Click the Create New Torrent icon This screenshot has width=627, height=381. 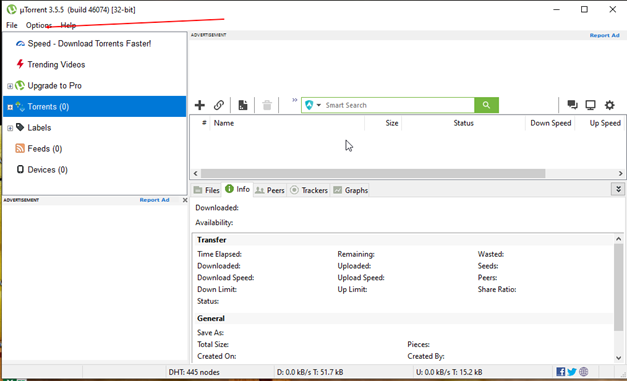[243, 105]
